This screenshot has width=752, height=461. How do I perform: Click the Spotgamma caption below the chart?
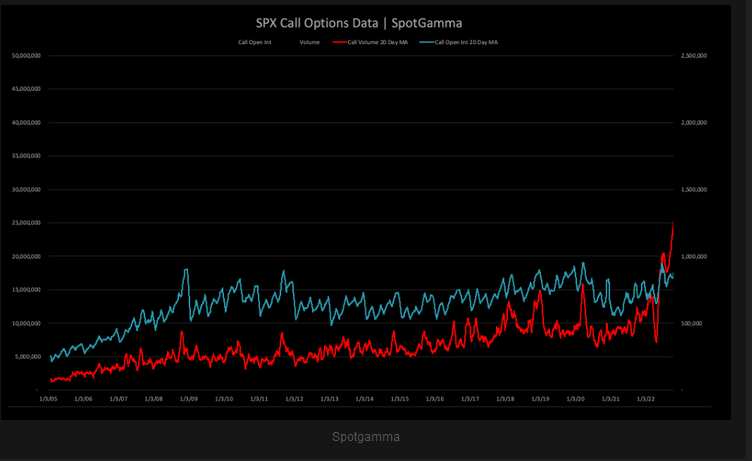365,437
